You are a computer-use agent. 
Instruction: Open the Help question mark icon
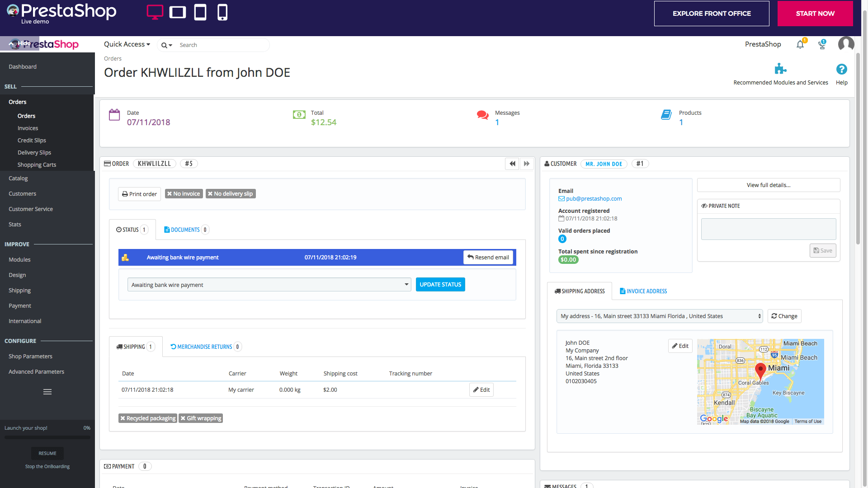(x=841, y=69)
